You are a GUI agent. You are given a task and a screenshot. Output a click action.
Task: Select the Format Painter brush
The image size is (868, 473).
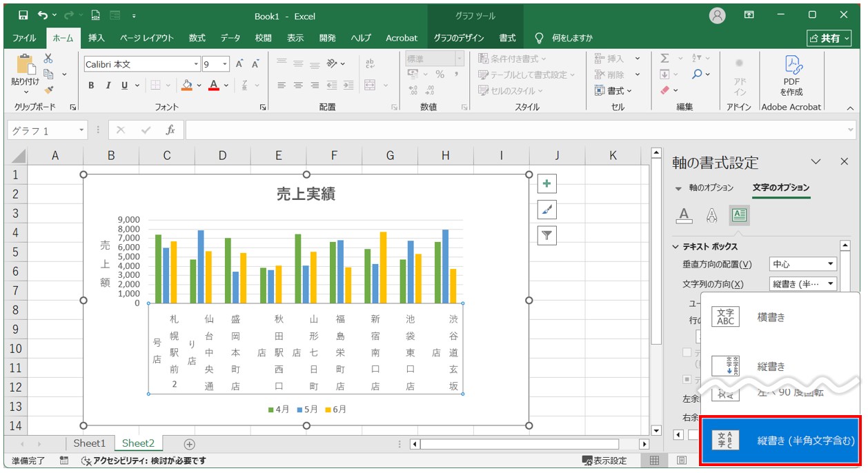coord(48,89)
